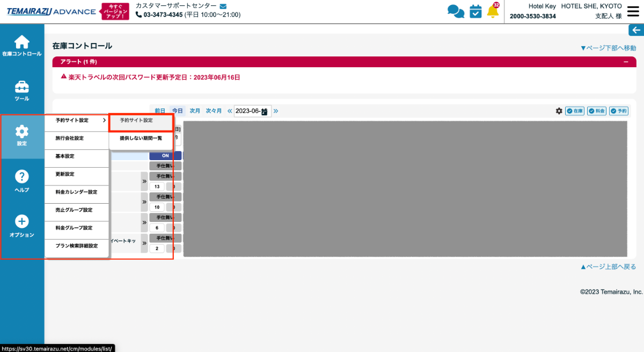Image resolution: width=644 pixels, height=352 pixels.
Task: Open the notification bell with 32 badge
Action: [493, 11]
